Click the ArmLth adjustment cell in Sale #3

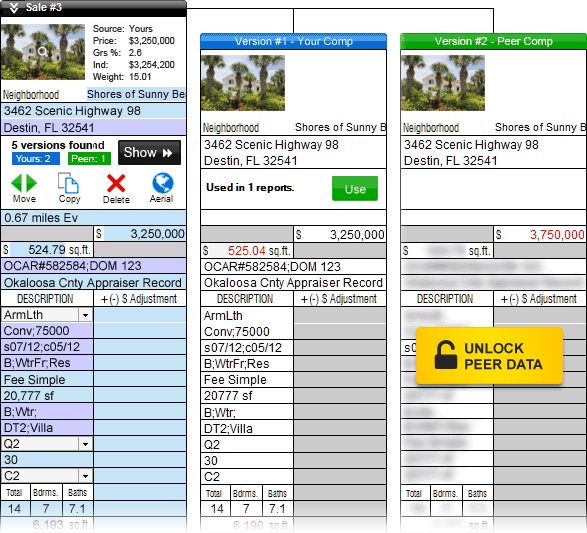pyautogui.click(x=140, y=315)
